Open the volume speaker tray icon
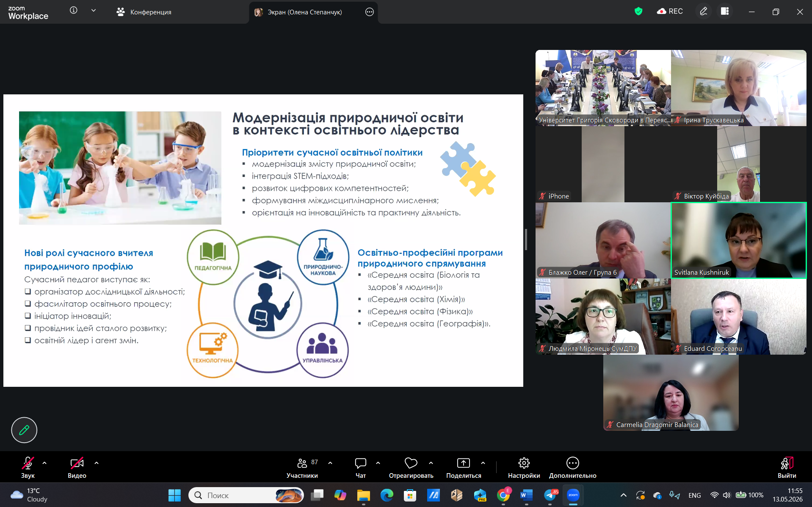 point(726,495)
